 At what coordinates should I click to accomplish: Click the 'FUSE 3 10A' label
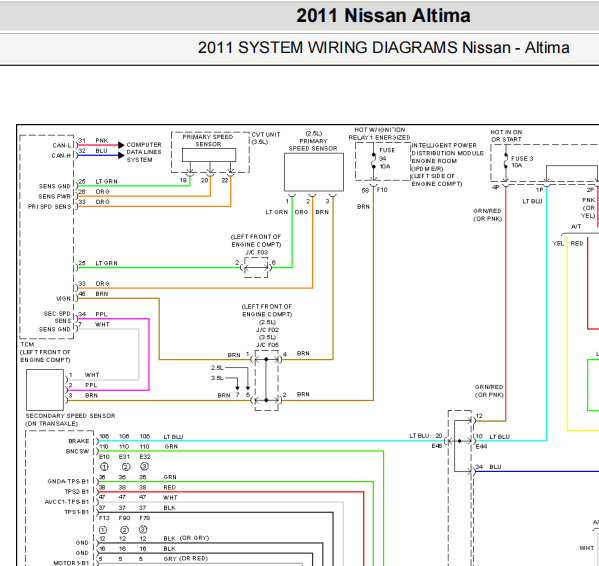(x=522, y=162)
